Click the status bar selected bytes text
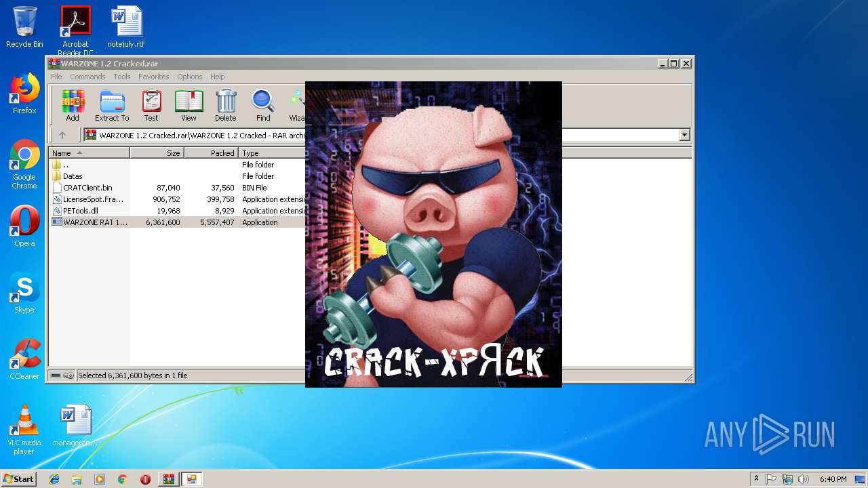Viewport: 868px width, 488px height. [x=132, y=375]
